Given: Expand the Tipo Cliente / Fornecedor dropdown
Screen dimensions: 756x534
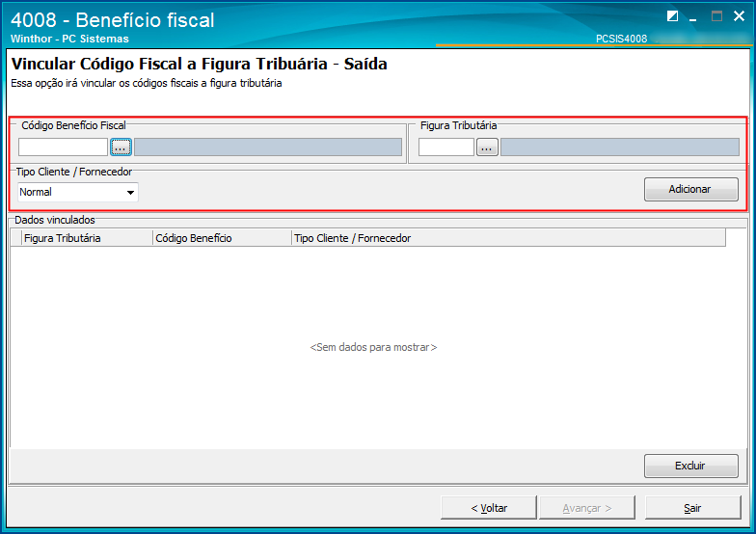Looking at the screenshot, I should (130, 193).
